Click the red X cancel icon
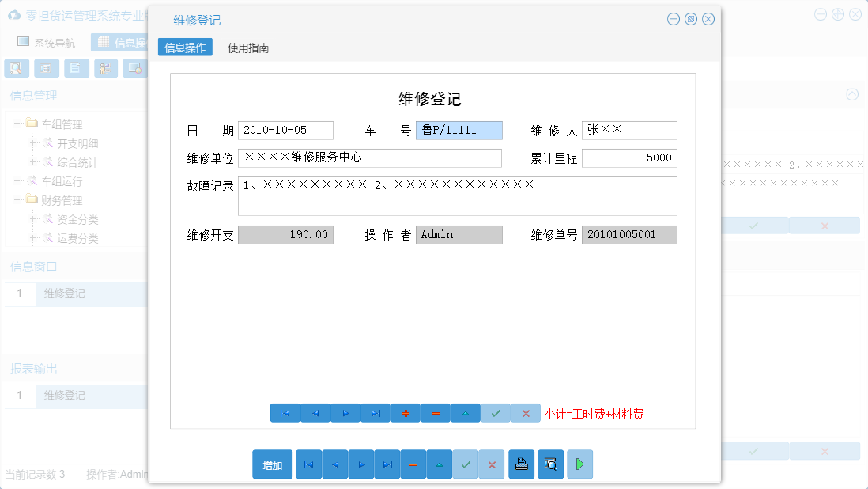 [526, 412]
